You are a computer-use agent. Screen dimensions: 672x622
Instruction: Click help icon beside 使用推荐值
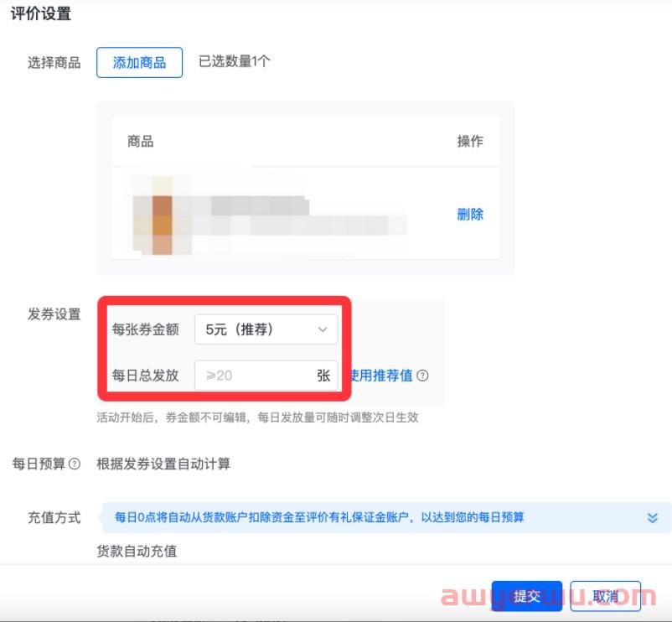click(422, 376)
